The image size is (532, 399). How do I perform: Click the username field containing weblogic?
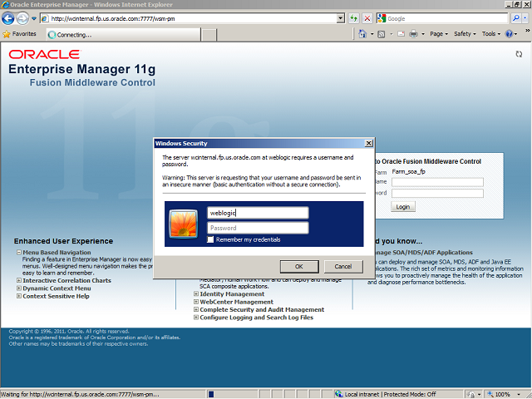pyautogui.click(x=258, y=213)
